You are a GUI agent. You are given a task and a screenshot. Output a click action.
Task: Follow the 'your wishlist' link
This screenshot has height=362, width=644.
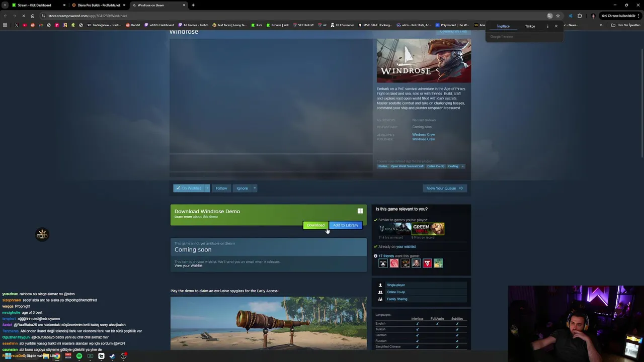pyautogui.click(x=406, y=246)
